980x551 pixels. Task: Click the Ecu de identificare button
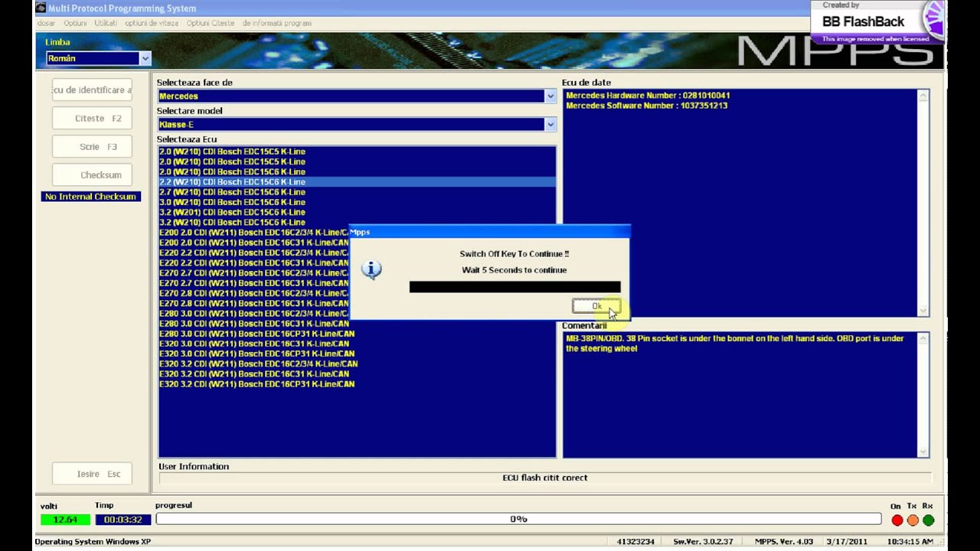92,90
